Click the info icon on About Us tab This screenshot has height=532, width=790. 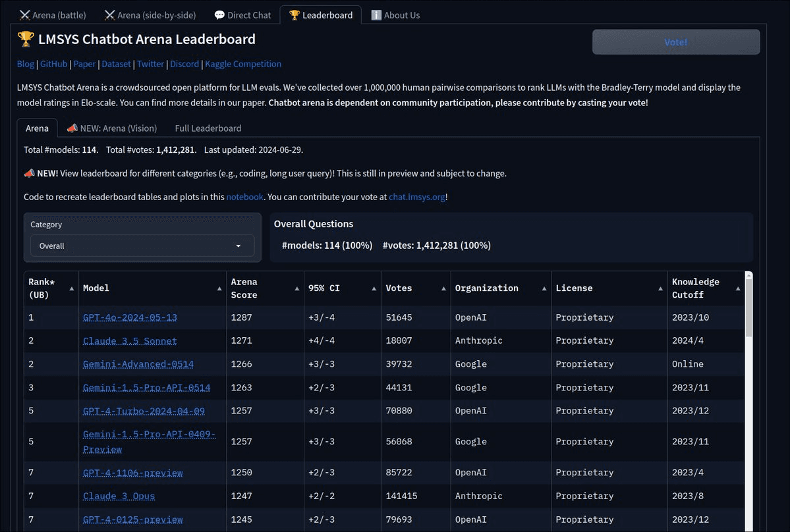tap(376, 15)
